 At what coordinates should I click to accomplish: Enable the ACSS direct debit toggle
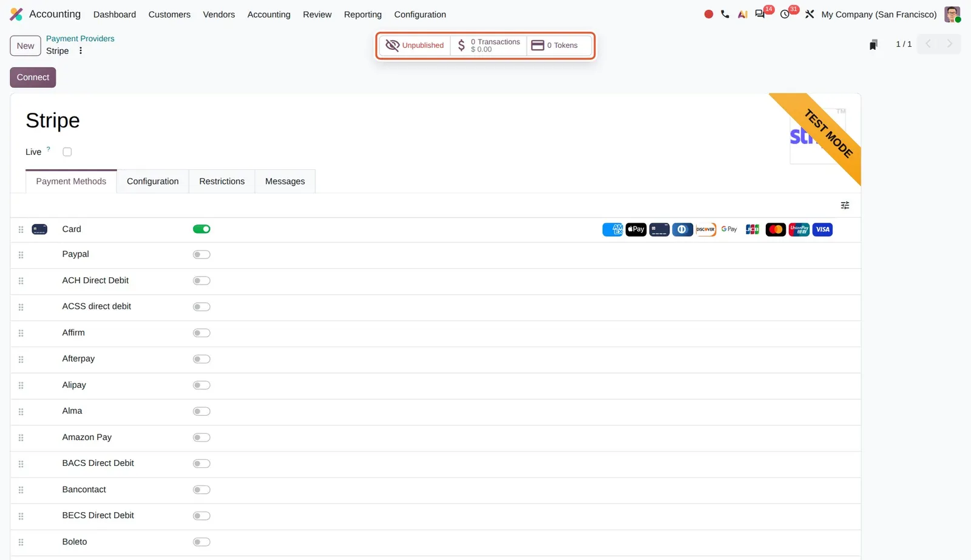coord(201,306)
